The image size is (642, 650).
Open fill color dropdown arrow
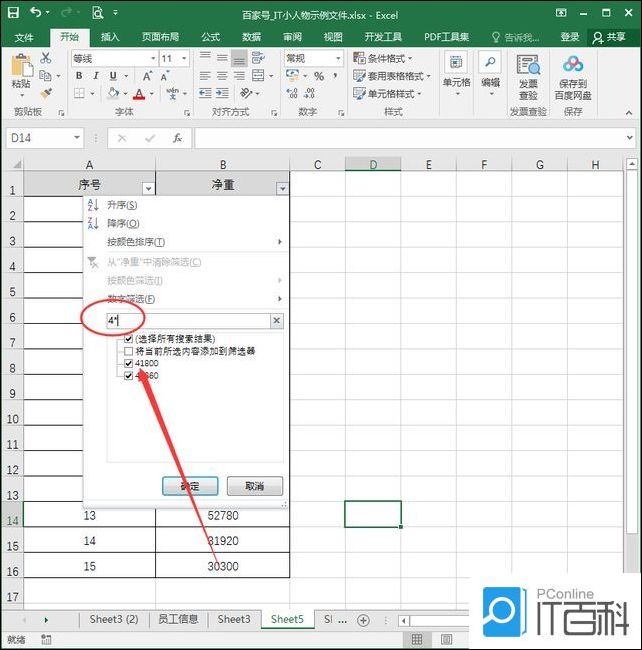point(125,94)
